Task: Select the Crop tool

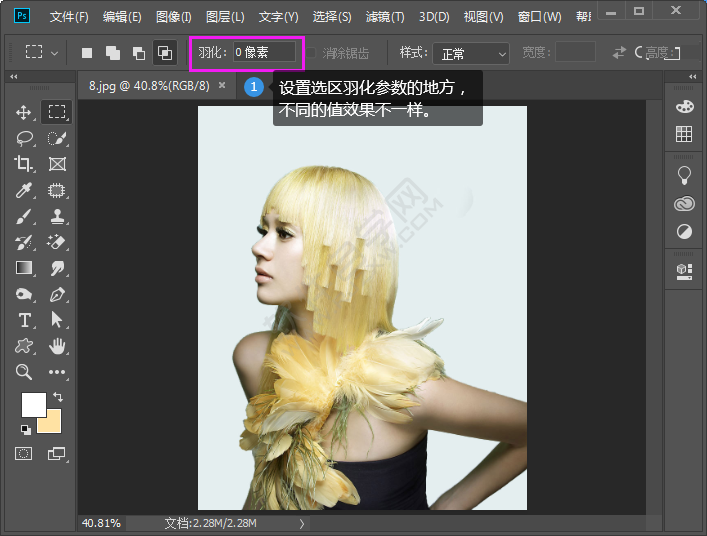Action: point(24,164)
